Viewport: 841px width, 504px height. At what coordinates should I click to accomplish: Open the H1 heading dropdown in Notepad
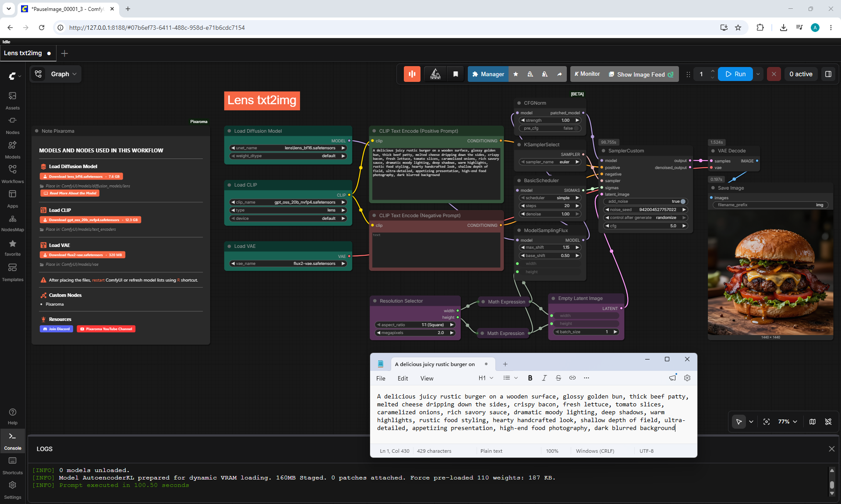(486, 378)
